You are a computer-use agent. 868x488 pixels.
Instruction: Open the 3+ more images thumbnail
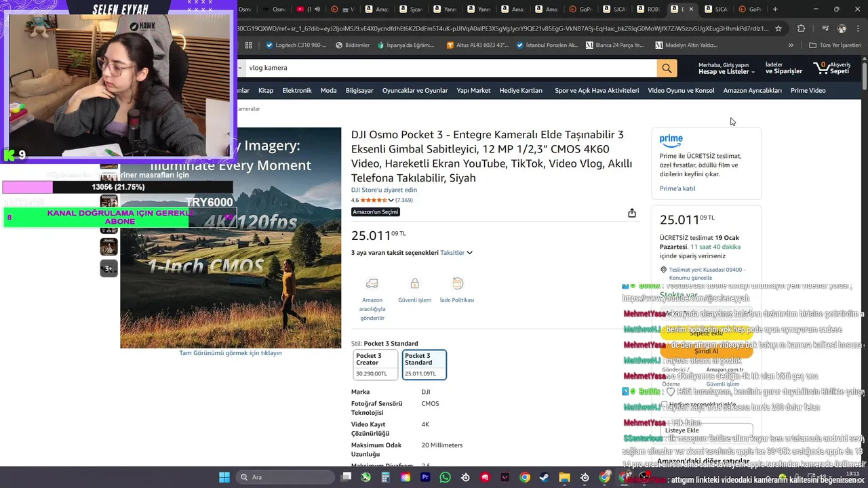click(108, 268)
